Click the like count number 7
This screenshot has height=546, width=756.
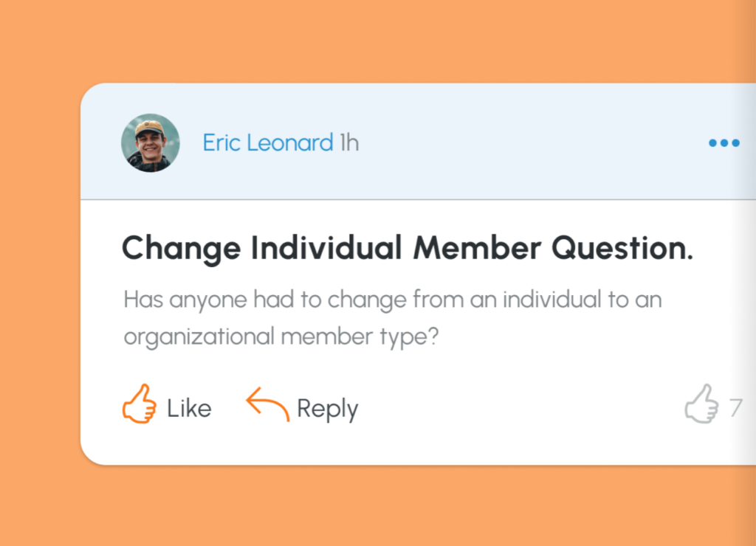coord(735,408)
